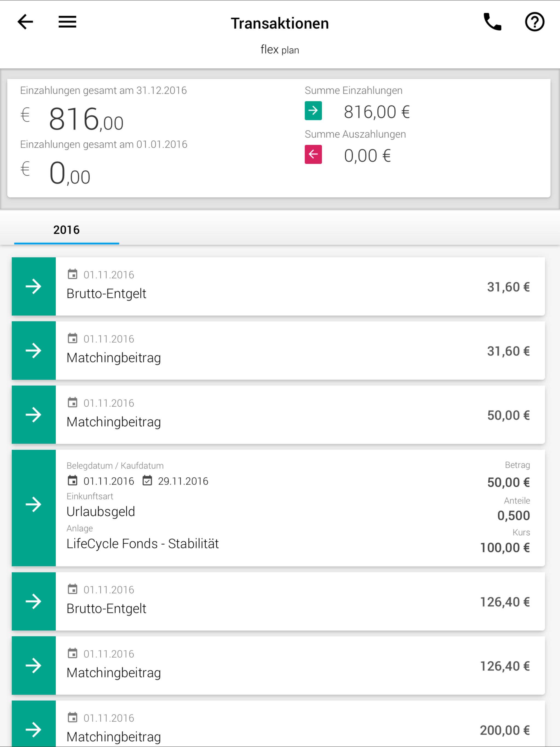
Task: Click the Kurs value 100,00 €
Action: pos(505,548)
